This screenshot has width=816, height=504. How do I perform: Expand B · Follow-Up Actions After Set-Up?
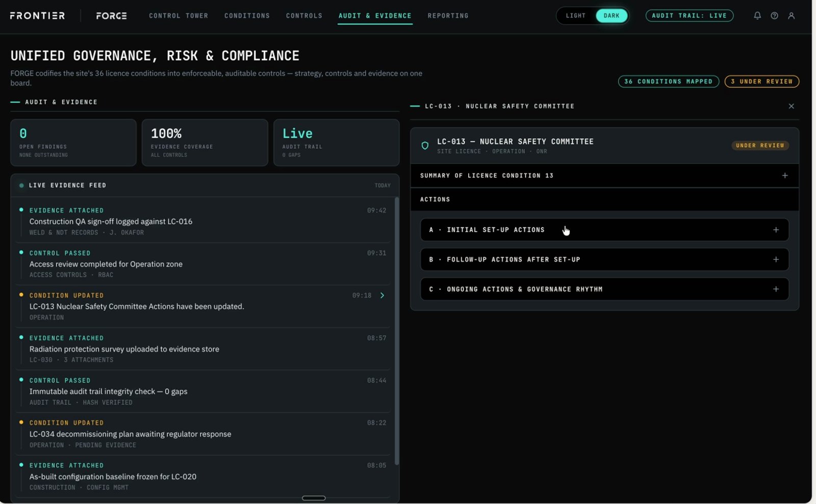click(x=604, y=259)
